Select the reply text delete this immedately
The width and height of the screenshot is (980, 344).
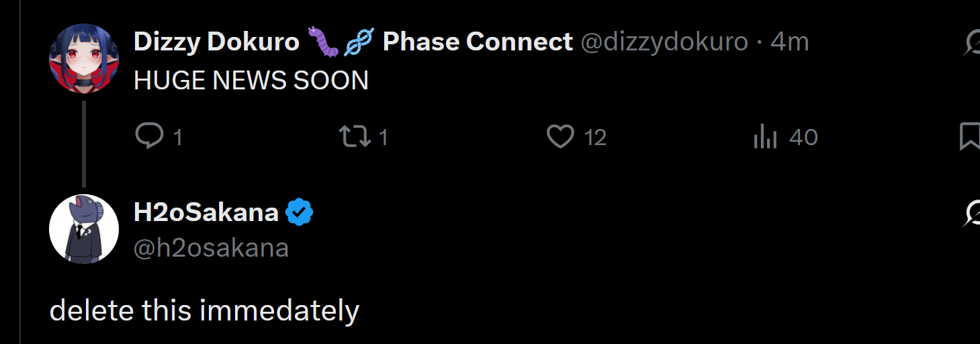point(205,311)
